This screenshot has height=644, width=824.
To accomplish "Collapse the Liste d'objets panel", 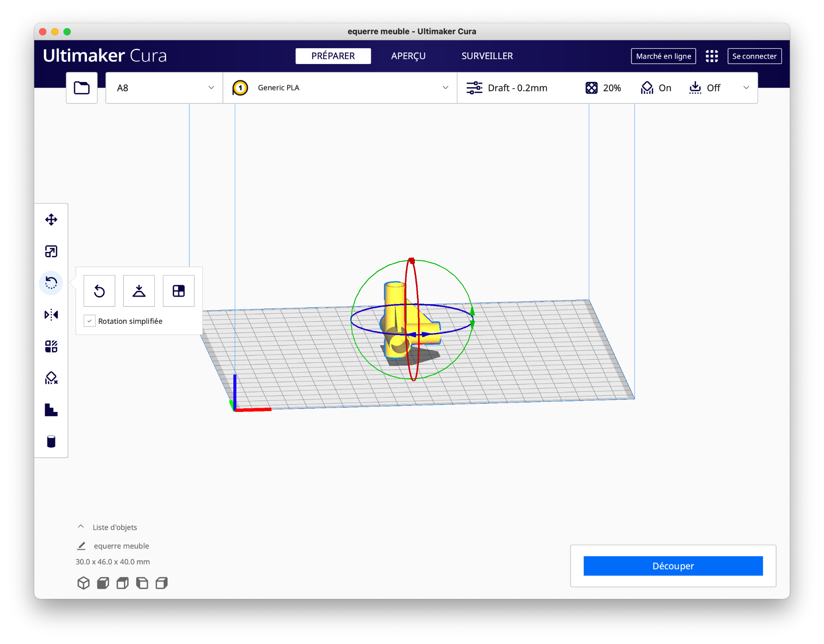I will pos(81,527).
